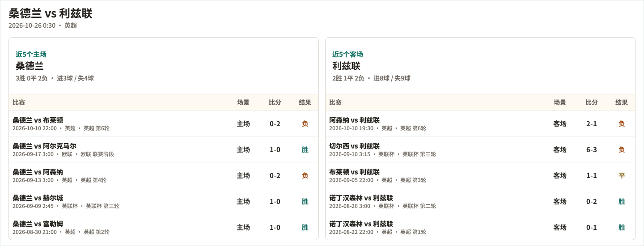Image resolution: width=644 pixels, height=246 pixels.
Task: Click the 2026-08-22 诺丁汉森林 vs 利兹联 match
Action: tap(480, 227)
